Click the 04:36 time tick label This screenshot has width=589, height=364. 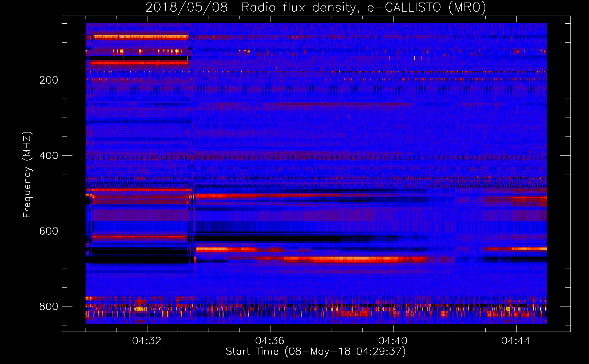click(270, 341)
